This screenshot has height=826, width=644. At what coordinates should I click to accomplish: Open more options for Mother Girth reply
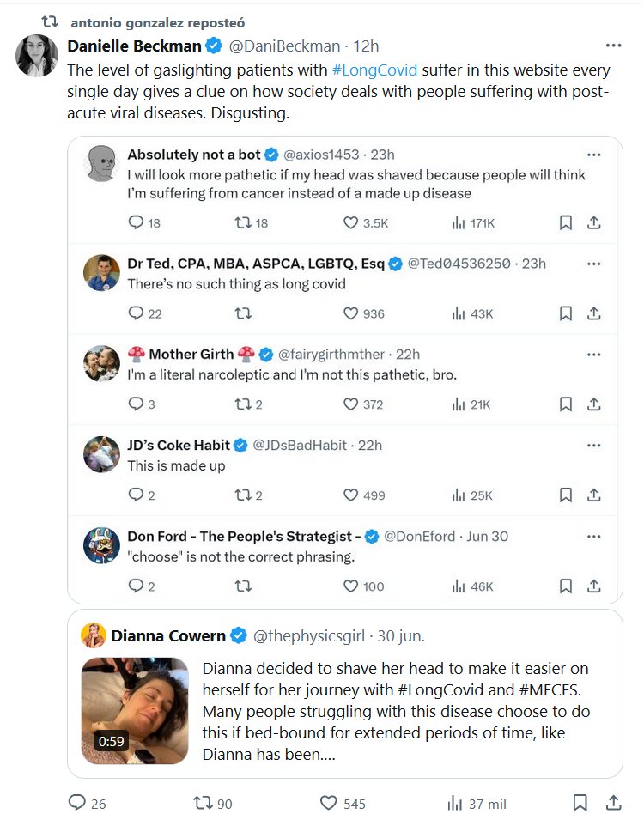[x=593, y=354]
